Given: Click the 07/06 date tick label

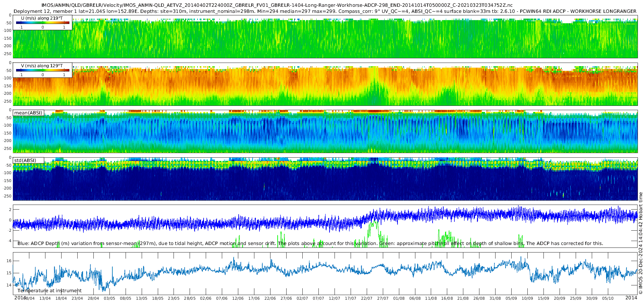Looking at the screenshot, I should [222, 298].
